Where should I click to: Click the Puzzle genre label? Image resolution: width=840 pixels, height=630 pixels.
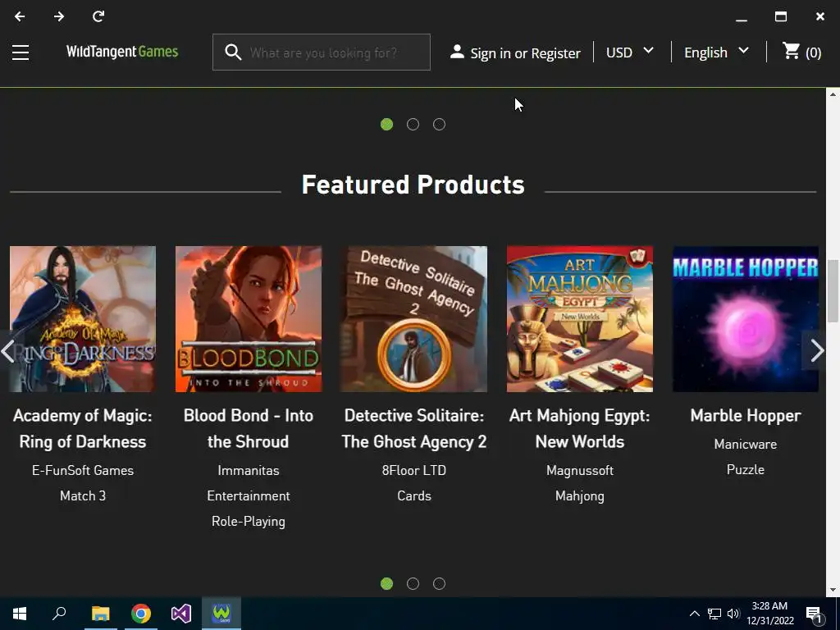point(745,470)
